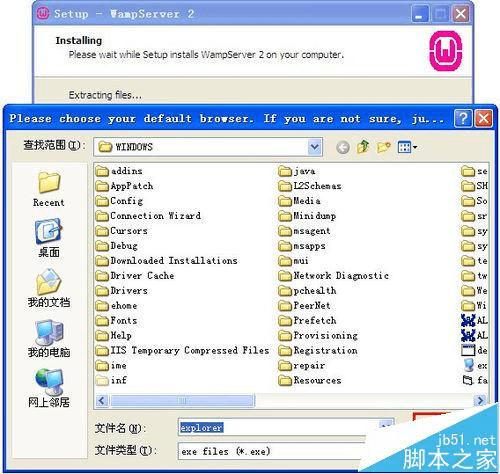Viewport: 500px width, 474px height.
Task: Click the file list scroll-right arrow
Action: 480,400
